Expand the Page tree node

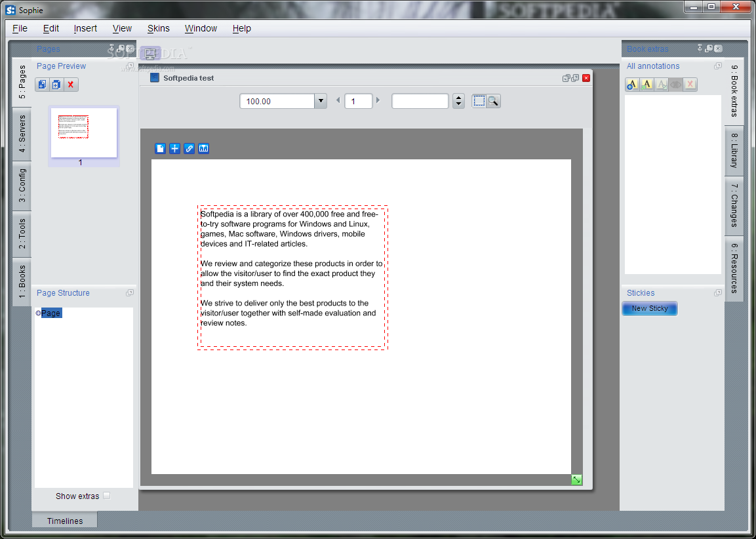(38, 313)
